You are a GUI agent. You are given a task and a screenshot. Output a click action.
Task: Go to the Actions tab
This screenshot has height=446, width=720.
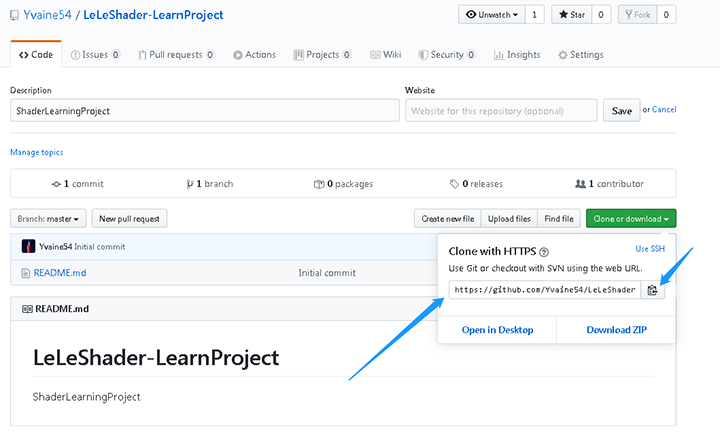(x=254, y=55)
